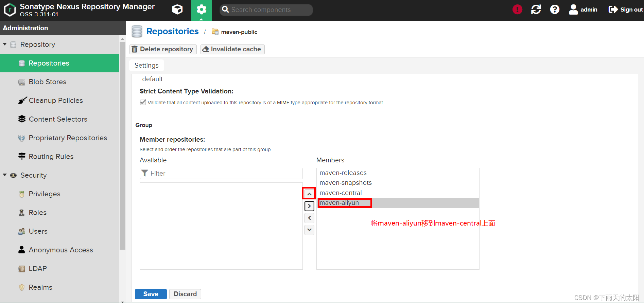This screenshot has width=644, height=304.
Task: Switch to the Settings tab
Action: pos(146,65)
